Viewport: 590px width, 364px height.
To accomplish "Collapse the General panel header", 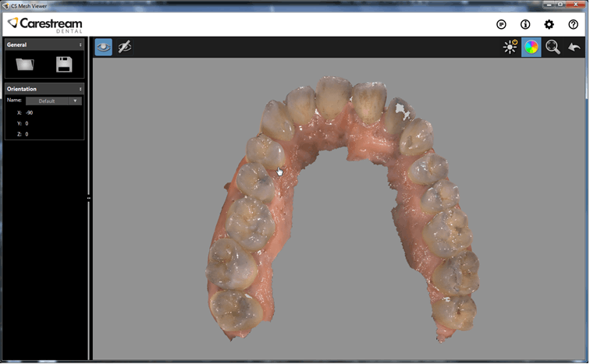I will [44, 44].
